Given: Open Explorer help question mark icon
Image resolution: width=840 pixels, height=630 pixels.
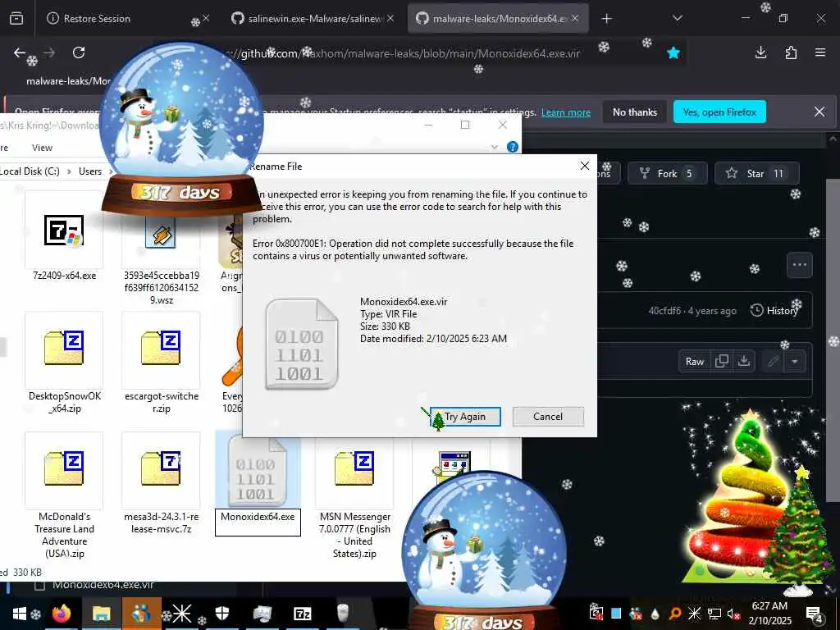Looking at the screenshot, I should 512,147.
